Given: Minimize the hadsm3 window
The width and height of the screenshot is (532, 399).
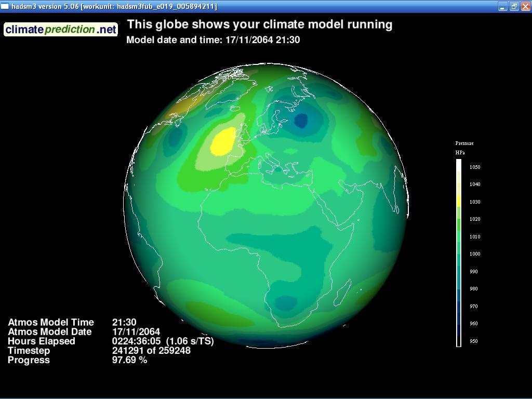Looking at the screenshot, I should pyautogui.click(x=502, y=6).
